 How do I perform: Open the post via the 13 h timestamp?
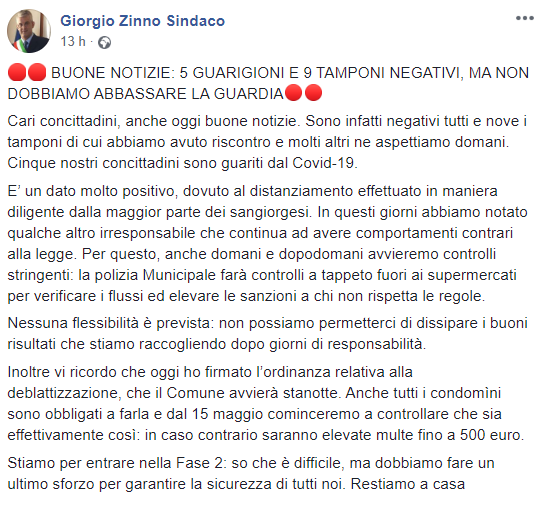click(73, 42)
